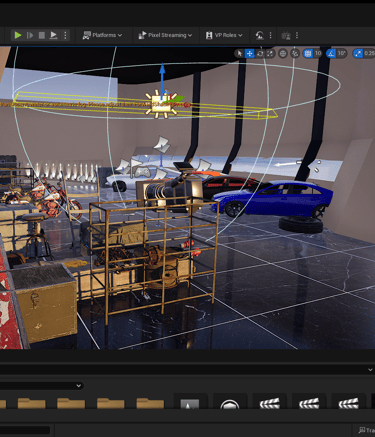Toggle the surface snapping option
375x437 pixels.
(295, 53)
